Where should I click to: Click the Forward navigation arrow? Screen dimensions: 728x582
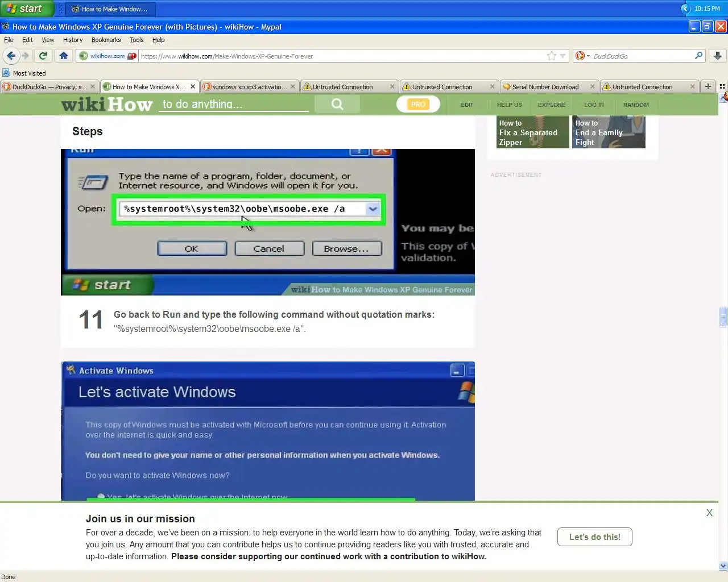[x=25, y=56]
